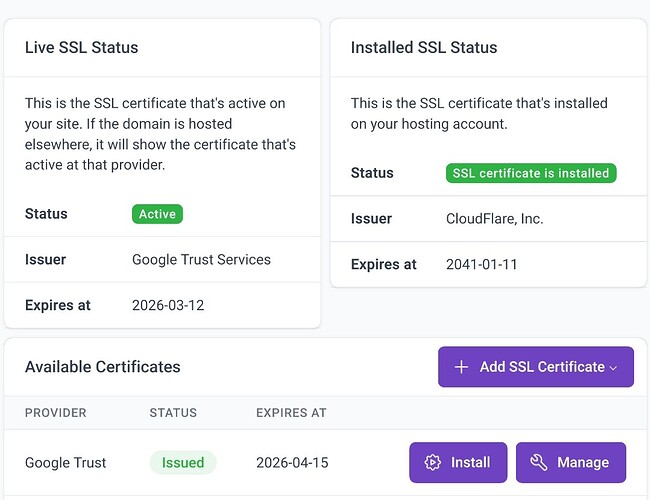Click the Live SSL Status heading
This screenshot has height=500, width=650.
[82, 47]
